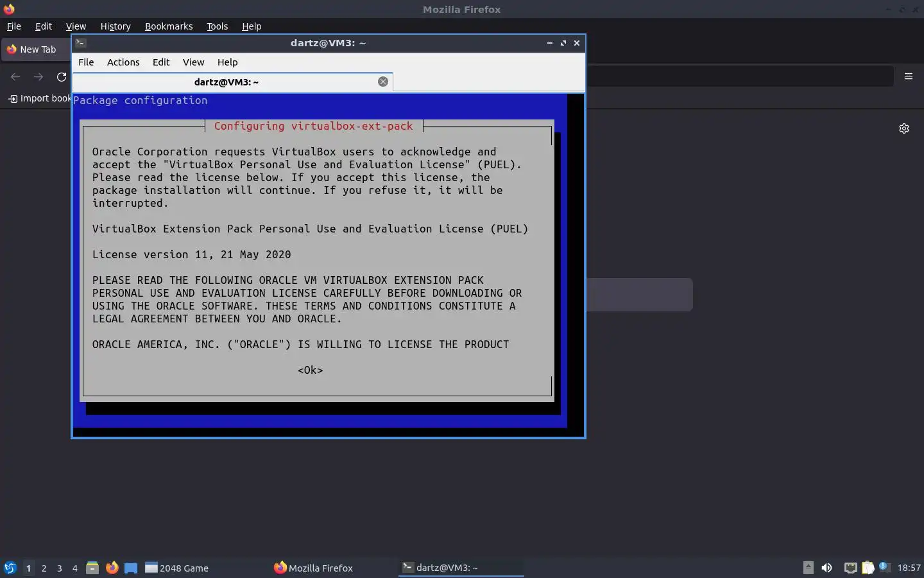Open Firefox Tools menu
Viewport: 924px width, 578px height.
click(x=217, y=26)
